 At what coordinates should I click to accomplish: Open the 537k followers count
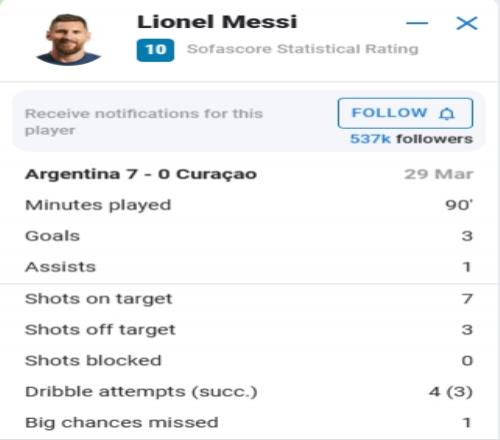pos(411,139)
